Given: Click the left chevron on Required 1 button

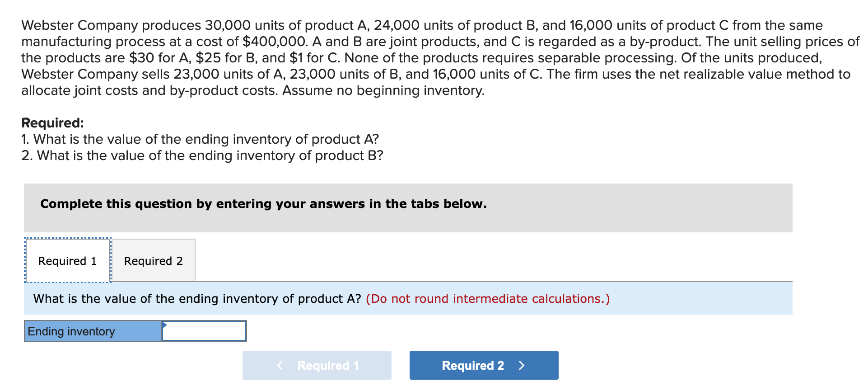Looking at the screenshot, I should 280,365.
